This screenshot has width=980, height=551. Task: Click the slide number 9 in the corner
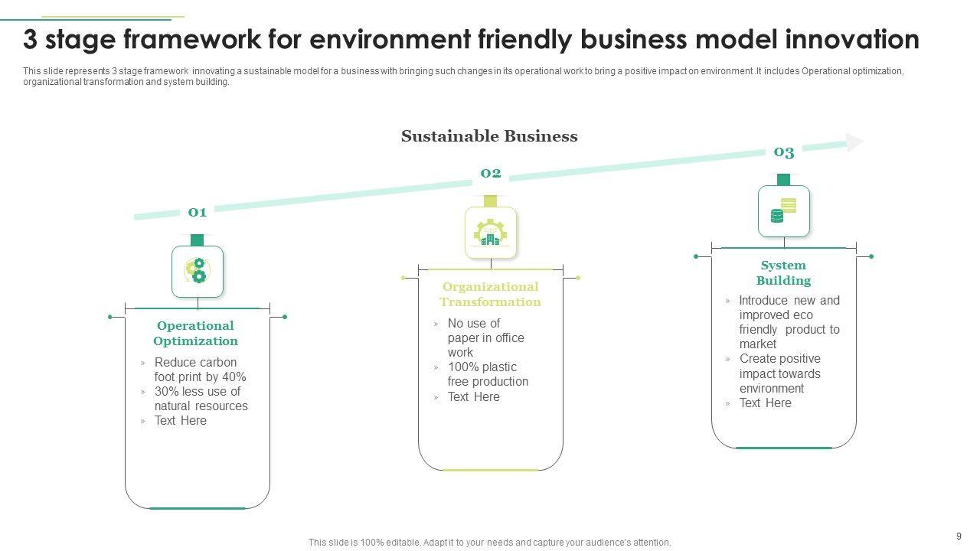[959, 536]
